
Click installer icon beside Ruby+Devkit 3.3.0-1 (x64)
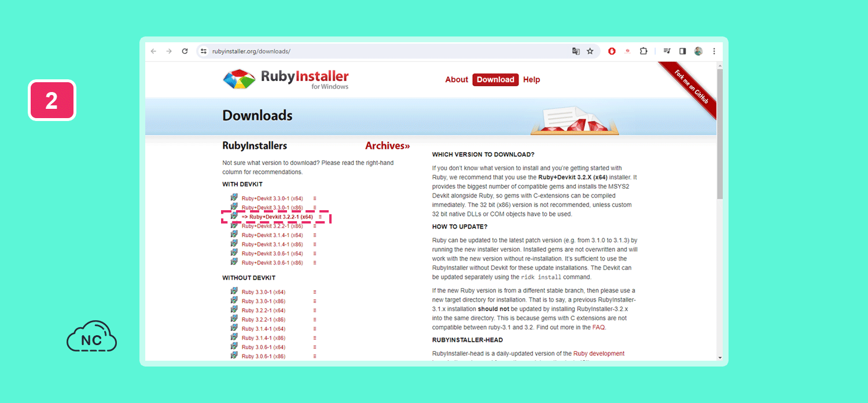coord(234,197)
